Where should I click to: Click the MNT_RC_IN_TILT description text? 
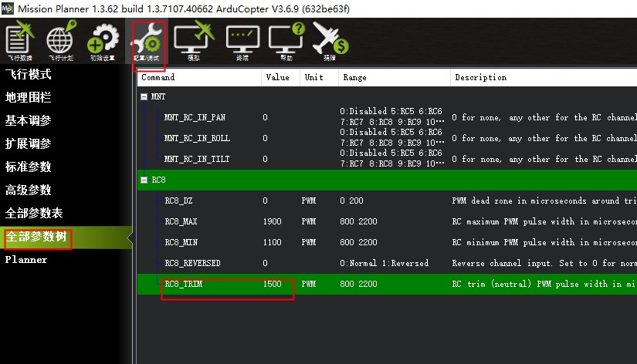pyautogui.click(x=544, y=159)
